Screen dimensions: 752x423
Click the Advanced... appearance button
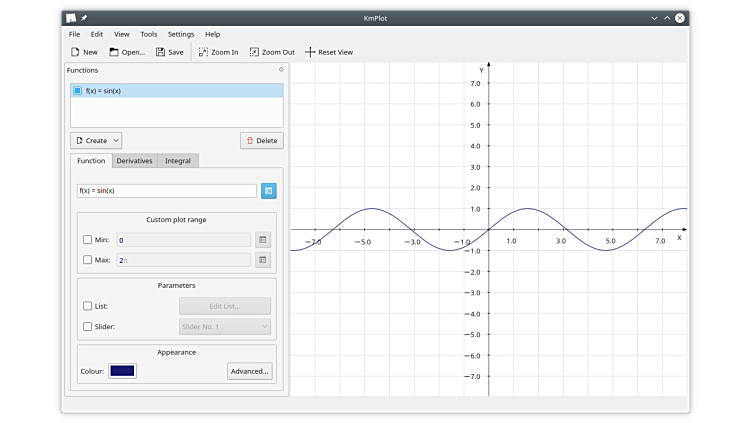[x=249, y=371]
